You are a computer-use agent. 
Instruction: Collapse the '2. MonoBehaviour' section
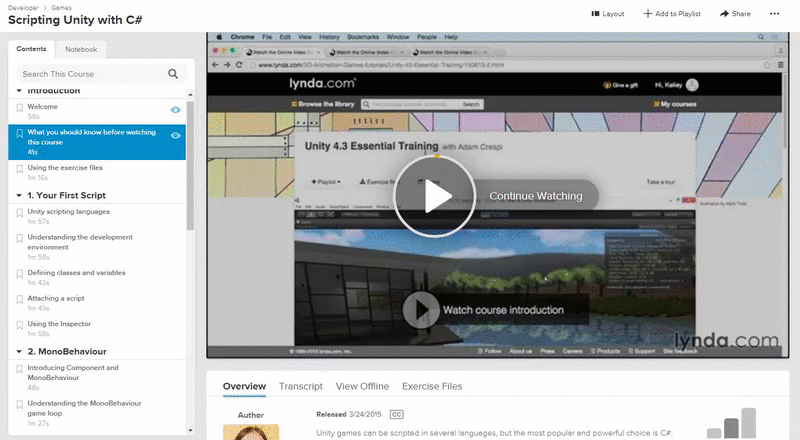tap(19, 352)
